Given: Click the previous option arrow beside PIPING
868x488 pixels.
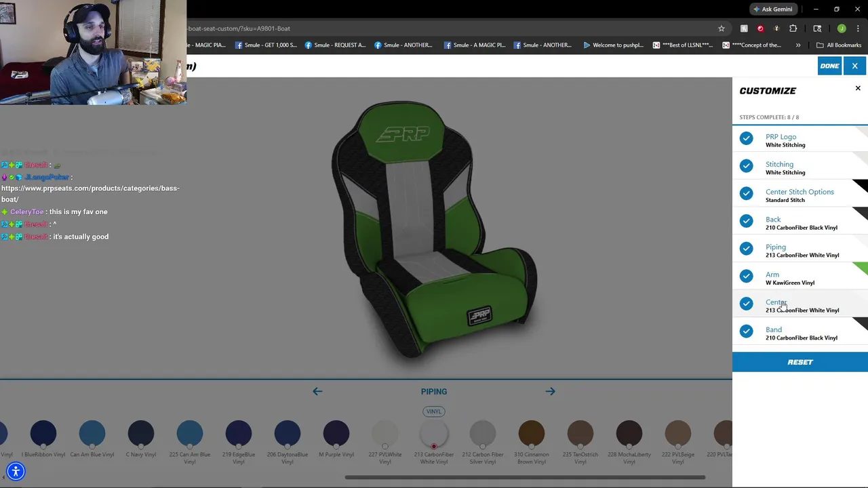Looking at the screenshot, I should [317, 391].
